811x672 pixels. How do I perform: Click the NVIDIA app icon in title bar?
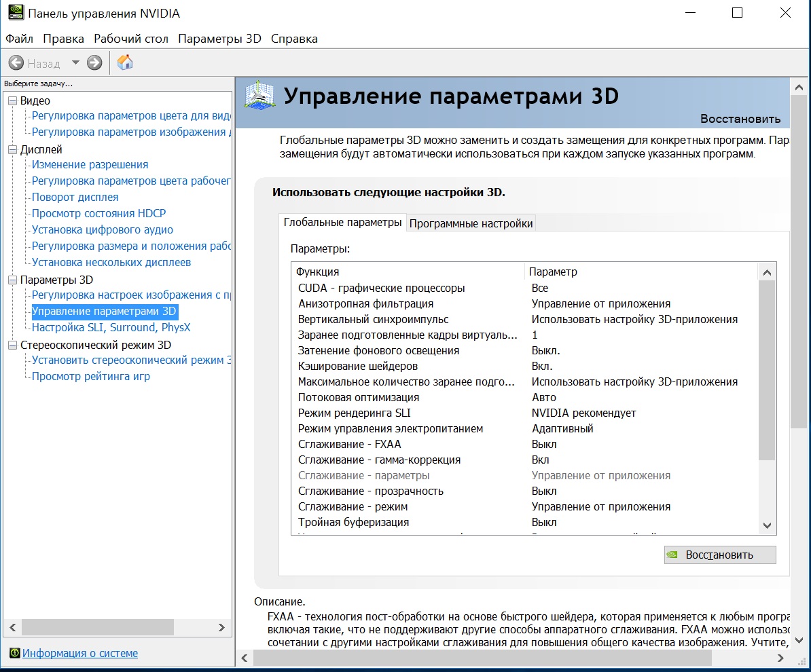(x=16, y=13)
